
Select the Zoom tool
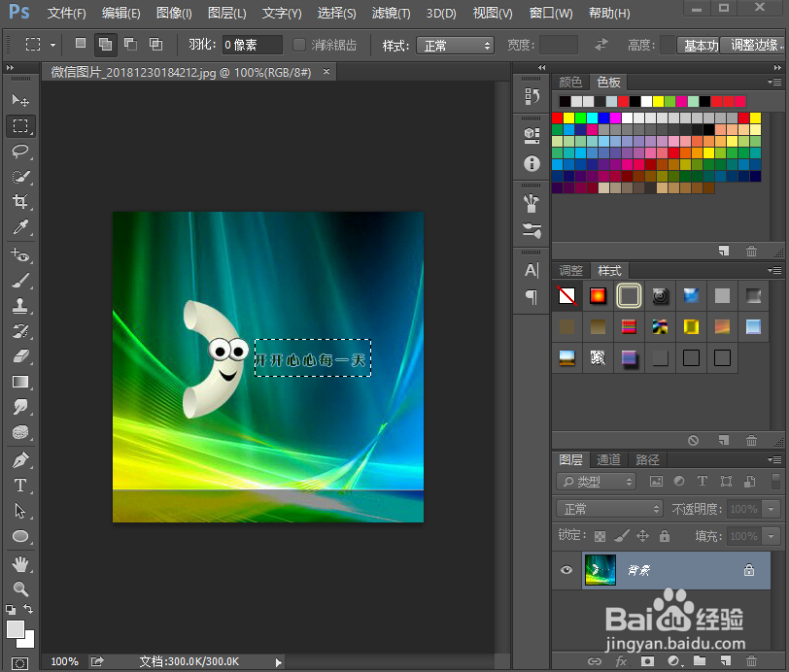tap(20, 588)
